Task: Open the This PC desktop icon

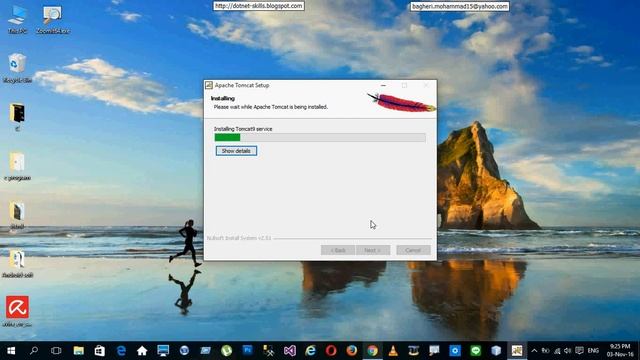Action: (17, 19)
